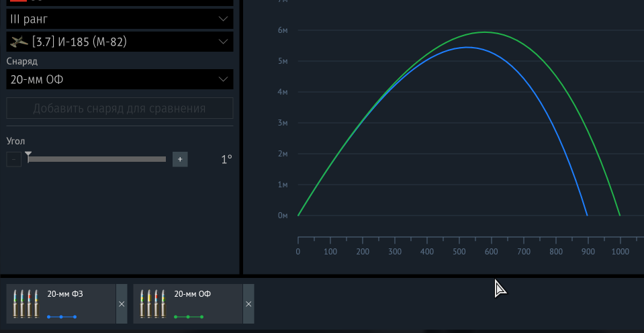This screenshot has width=644, height=333.
Task: Click the blue legend line under 20-мм ФЗ
Action: tap(61, 316)
